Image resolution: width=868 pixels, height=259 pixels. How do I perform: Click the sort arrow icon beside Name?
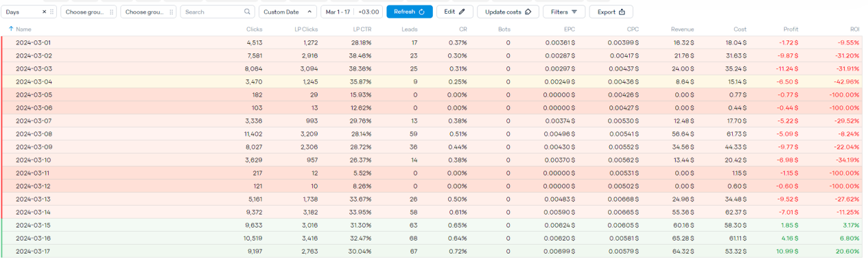tap(11, 29)
